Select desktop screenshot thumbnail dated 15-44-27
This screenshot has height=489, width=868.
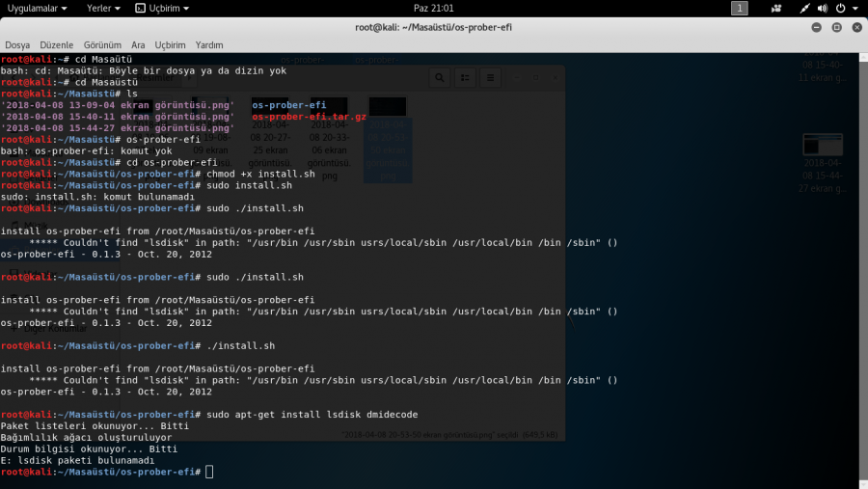click(823, 163)
